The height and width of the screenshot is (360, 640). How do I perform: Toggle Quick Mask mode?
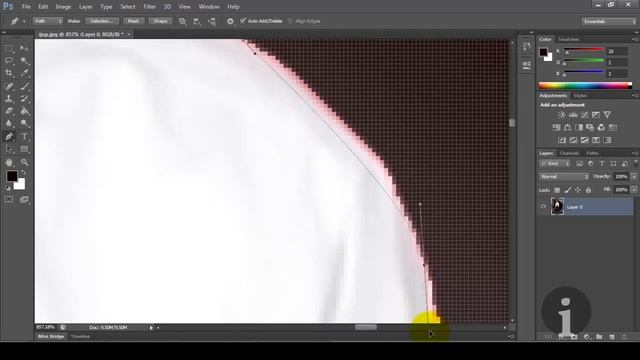pos(9,200)
